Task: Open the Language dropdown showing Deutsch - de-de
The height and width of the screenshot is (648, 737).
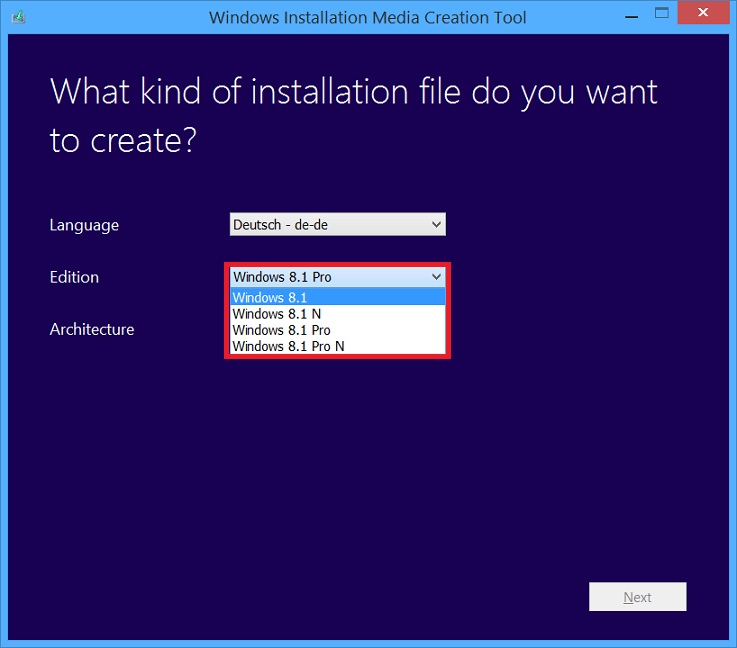Action: click(337, 225)
